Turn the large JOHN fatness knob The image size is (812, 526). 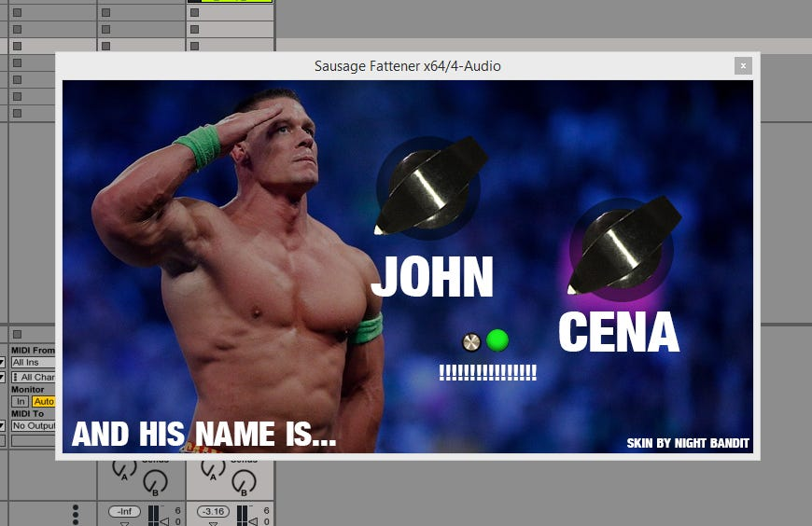pos(429,187)
